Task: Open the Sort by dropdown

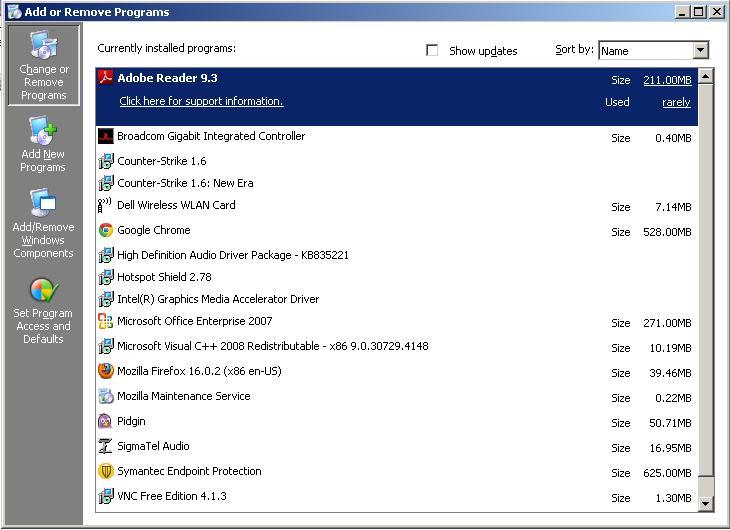Action: click(700, 50)
